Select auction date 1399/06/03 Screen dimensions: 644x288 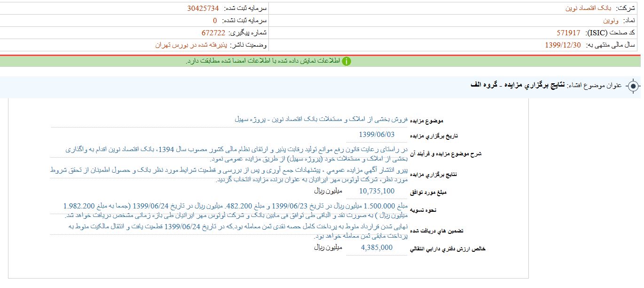coord(377,134)
